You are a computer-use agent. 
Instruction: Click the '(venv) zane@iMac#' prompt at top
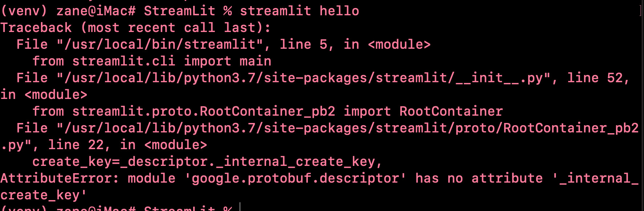pyautogui.click(x=68, y=11)
